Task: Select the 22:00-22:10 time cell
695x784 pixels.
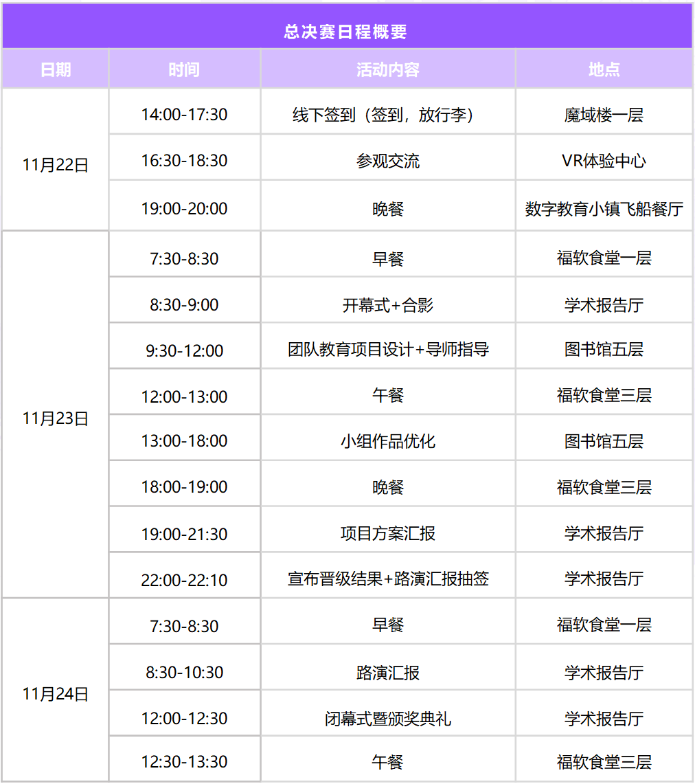Action: [x=184, y=579]
